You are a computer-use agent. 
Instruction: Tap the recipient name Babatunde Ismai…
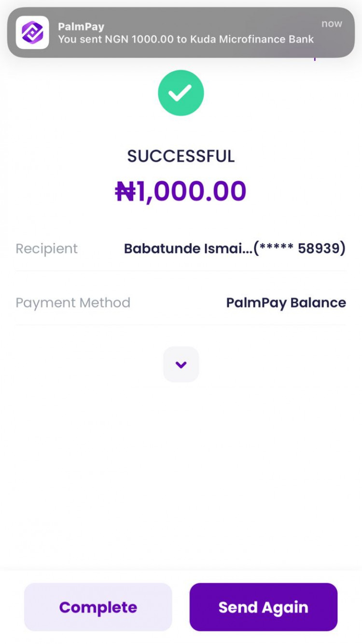[188, 248]
